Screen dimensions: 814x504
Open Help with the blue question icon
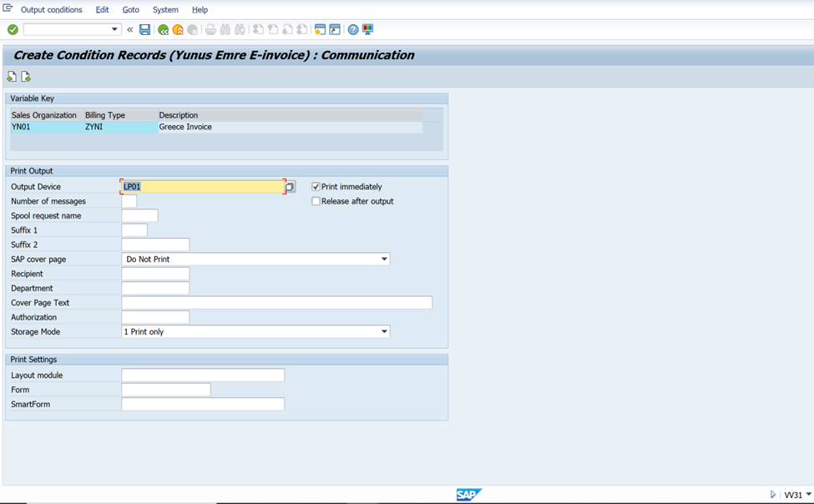click(353, 29)
